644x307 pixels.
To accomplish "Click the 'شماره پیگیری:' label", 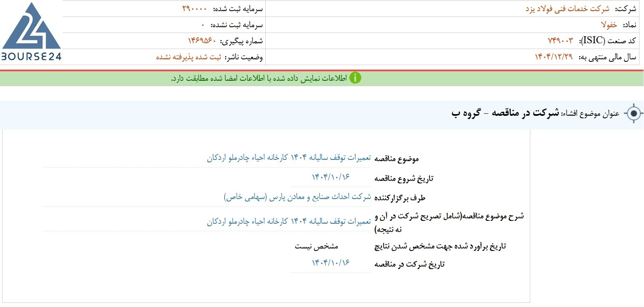I will coord(241,41).
